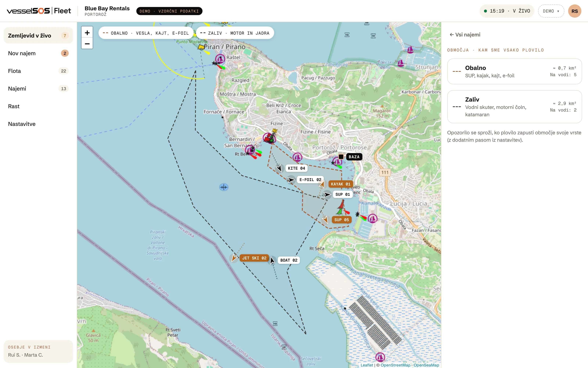The height and width of the screenshot is (368, 588).
Task: Click the BOAT 02 label
Action: [289, 260]
